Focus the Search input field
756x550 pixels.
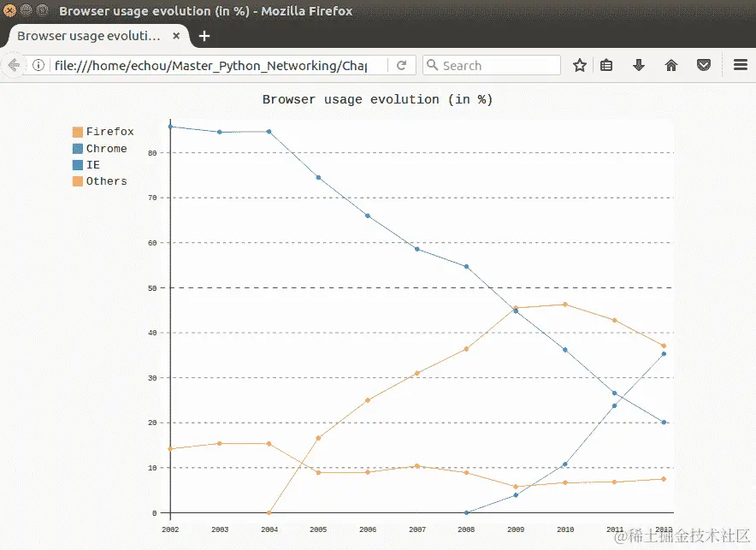492,65
